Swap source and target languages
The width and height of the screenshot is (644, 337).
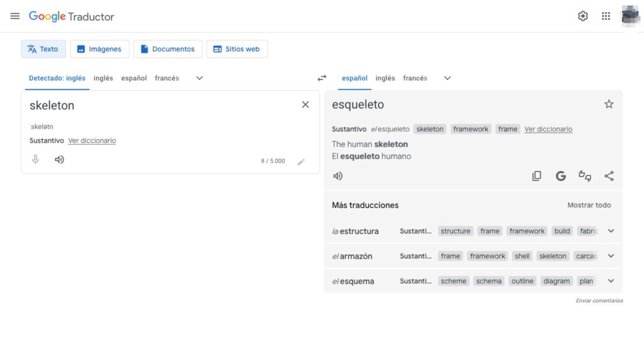click(322, 78)
